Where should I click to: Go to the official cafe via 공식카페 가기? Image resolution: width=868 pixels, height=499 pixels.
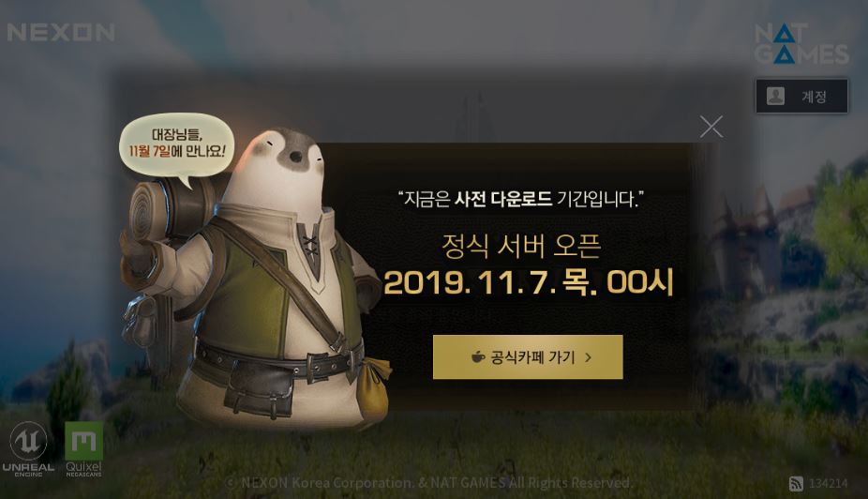(528, 357)
